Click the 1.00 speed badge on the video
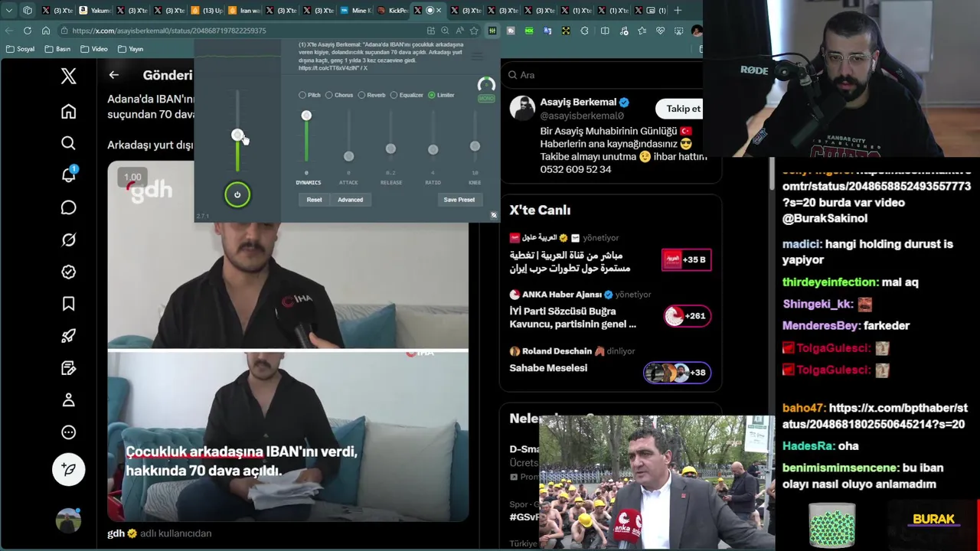The image size is (980, 551). click(x=132, y=178)
